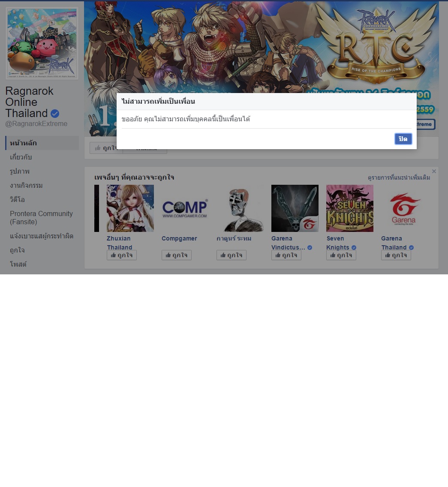Open the Seven Knights page thumbnail
Screen dimensions: 448x487
click(350, 208)
